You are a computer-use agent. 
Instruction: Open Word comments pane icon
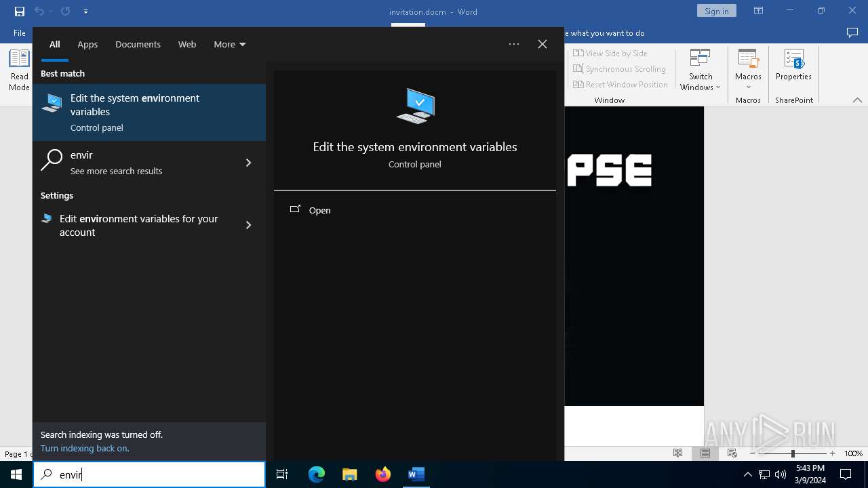click(x=852, y=33)
